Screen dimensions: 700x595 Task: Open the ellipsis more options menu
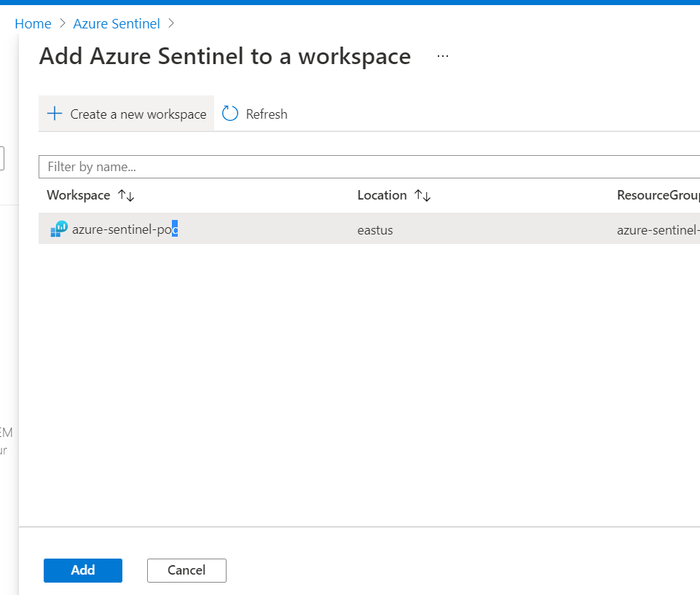(443, 56)
